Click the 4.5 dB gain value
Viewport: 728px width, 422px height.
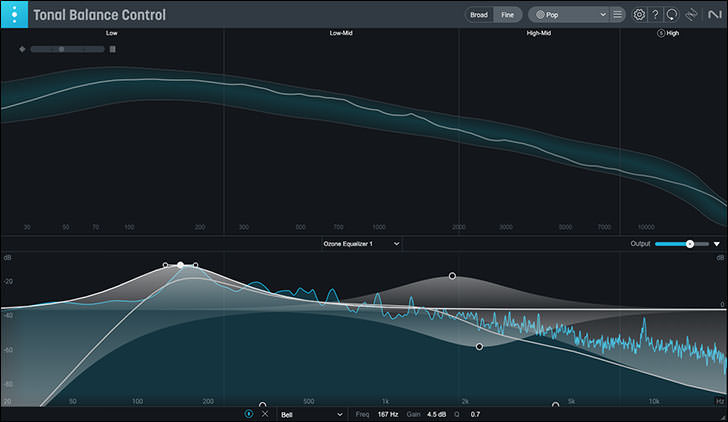tap(436, 414)
